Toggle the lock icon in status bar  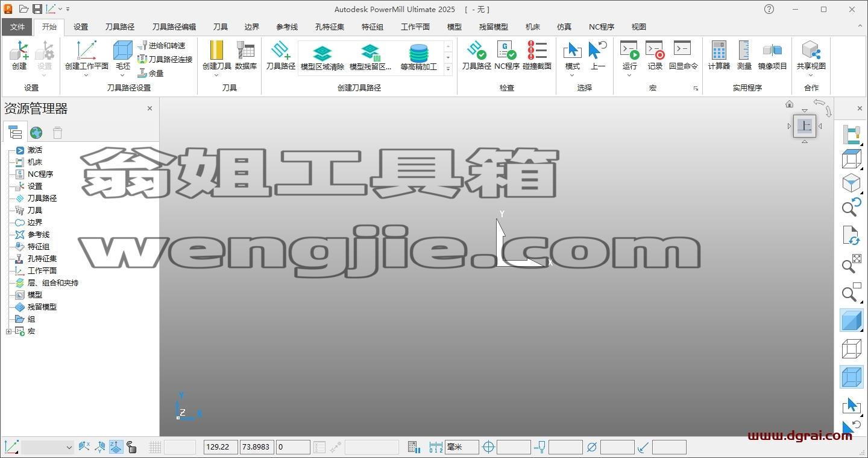point(131,447)
